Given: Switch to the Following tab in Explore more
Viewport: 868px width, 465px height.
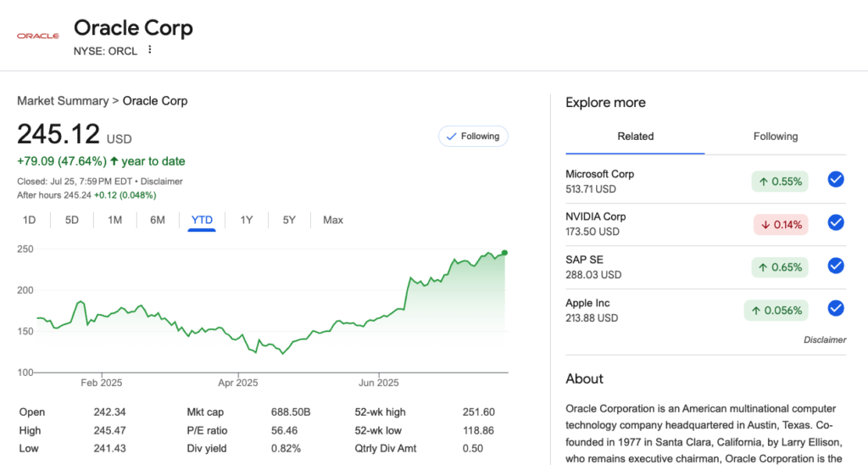Looking at the screenshot, I should click(x=775, y=137).
